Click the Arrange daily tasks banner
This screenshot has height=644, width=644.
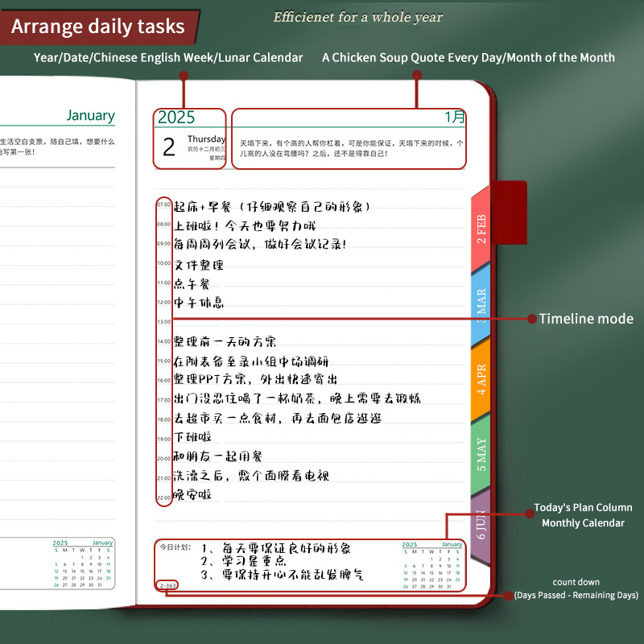click(98, 27)
